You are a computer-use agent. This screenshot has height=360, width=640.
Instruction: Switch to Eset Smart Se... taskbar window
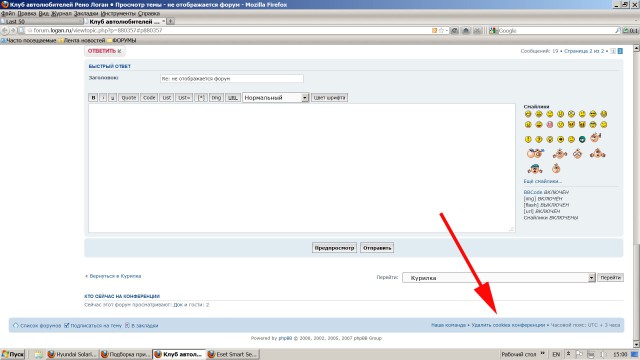(232, 354)
